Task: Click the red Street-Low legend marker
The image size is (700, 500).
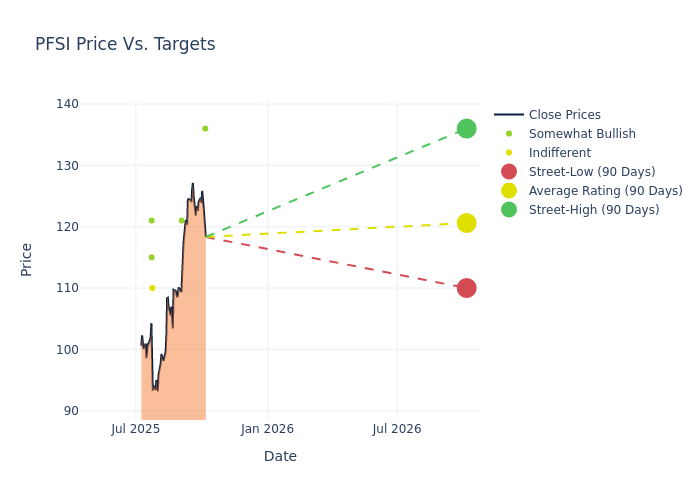Action: 509,172
